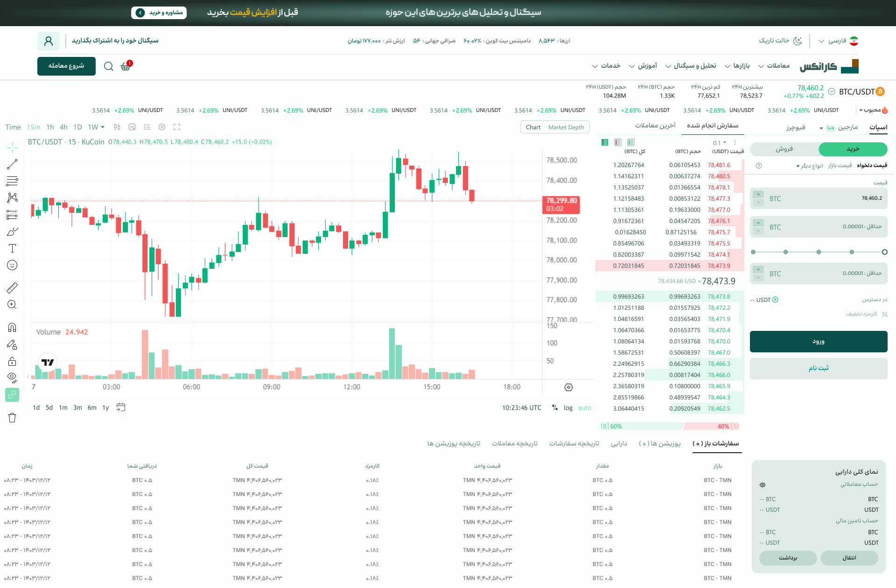
Task: Click انتقال transfer button
Action: click(x=849, y=558)
